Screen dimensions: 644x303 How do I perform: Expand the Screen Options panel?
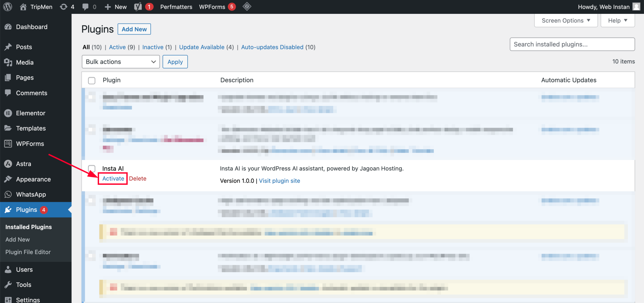[565, 21]
